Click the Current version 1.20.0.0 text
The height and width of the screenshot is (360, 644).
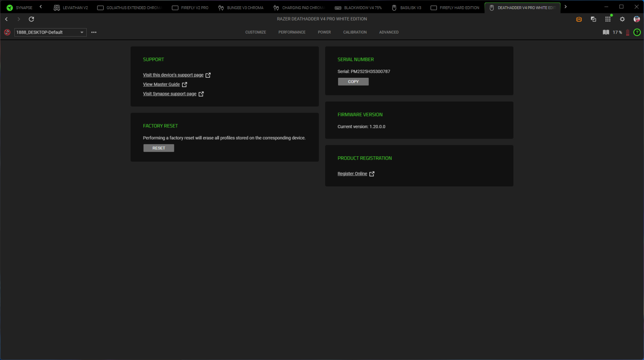tap(361, 127)
